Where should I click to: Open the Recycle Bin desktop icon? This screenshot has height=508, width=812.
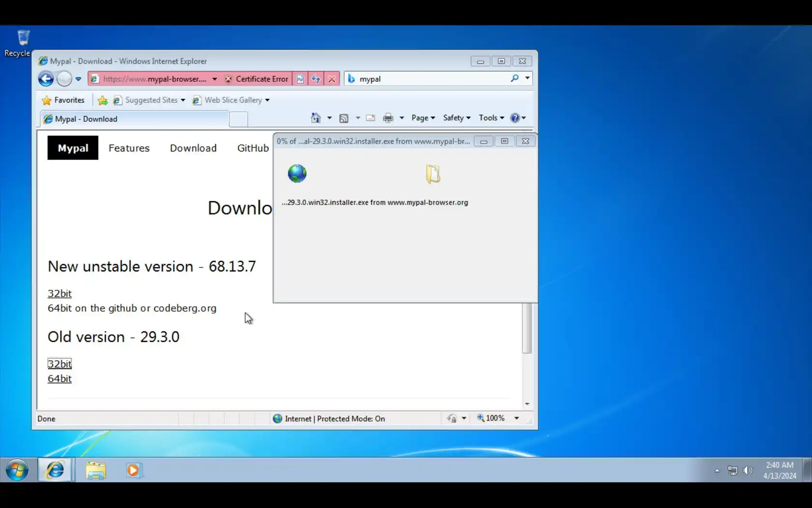click(x=18, y=43)
